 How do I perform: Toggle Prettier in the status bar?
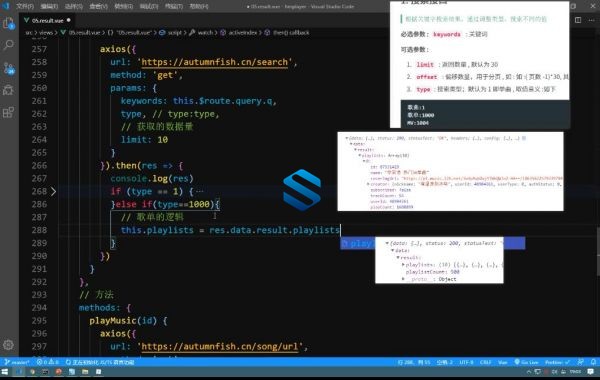coord(557,362)
